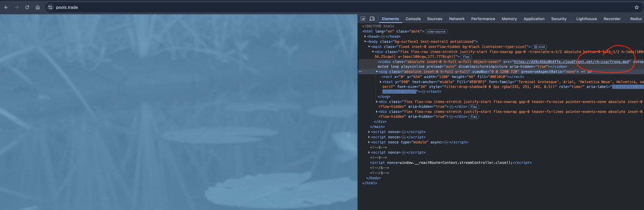
Task: Switch to the Application tab
Action: click(534, 19)
